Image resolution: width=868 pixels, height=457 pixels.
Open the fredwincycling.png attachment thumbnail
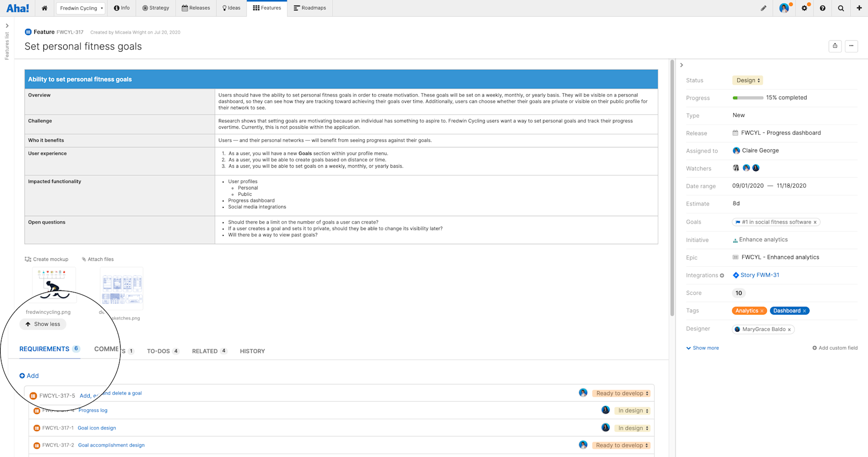(x=54, y=285)
